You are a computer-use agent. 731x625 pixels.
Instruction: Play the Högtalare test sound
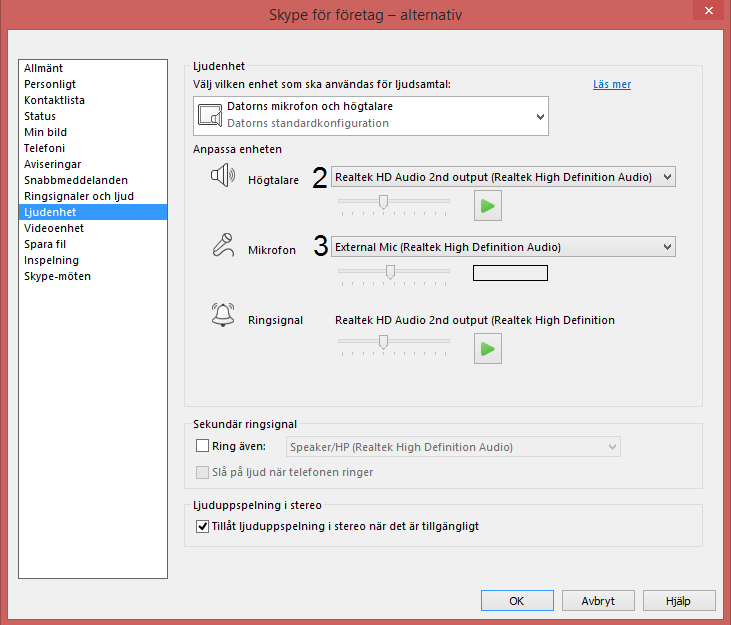(x=488, y=206)
